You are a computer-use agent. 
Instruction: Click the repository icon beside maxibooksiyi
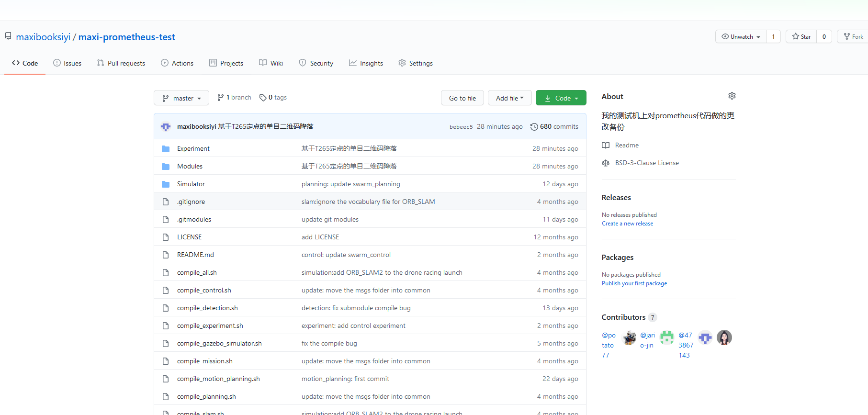tap(8, 36)
